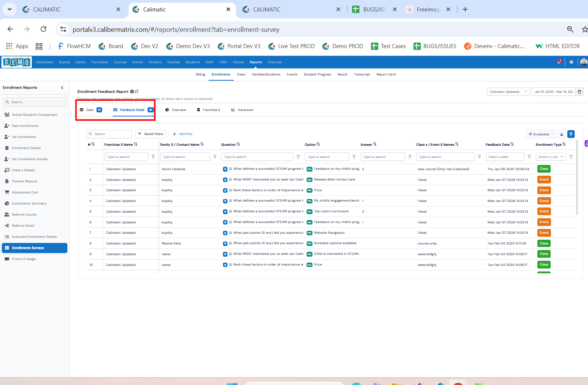Click the calendar icon beside date range
Viewport: 588px width, 385px height.
coord(579,92)
